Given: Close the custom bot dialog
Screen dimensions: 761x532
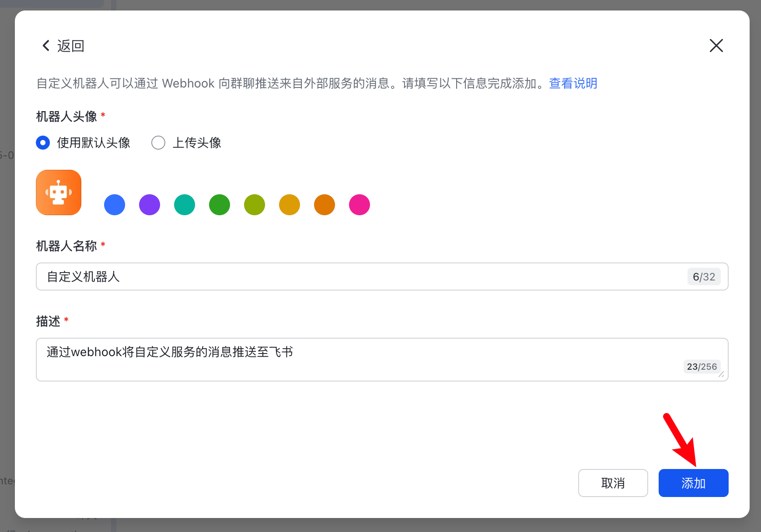Looking at the screenshot, I should 716,45.
